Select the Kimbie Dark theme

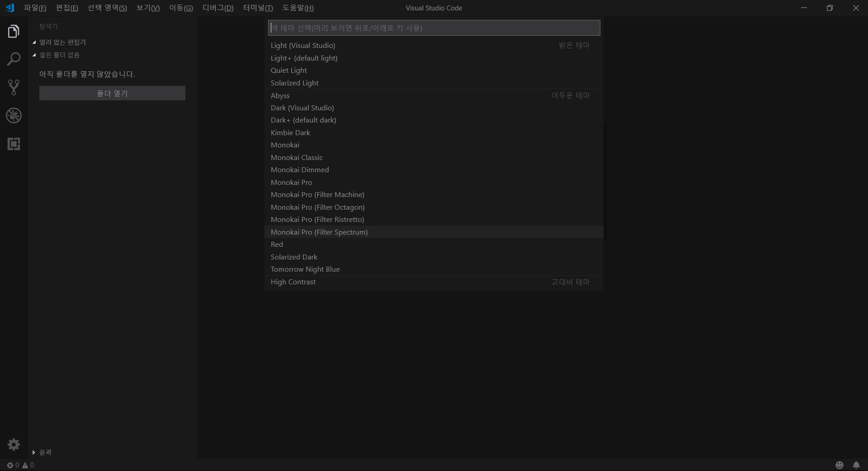(434, 132)
